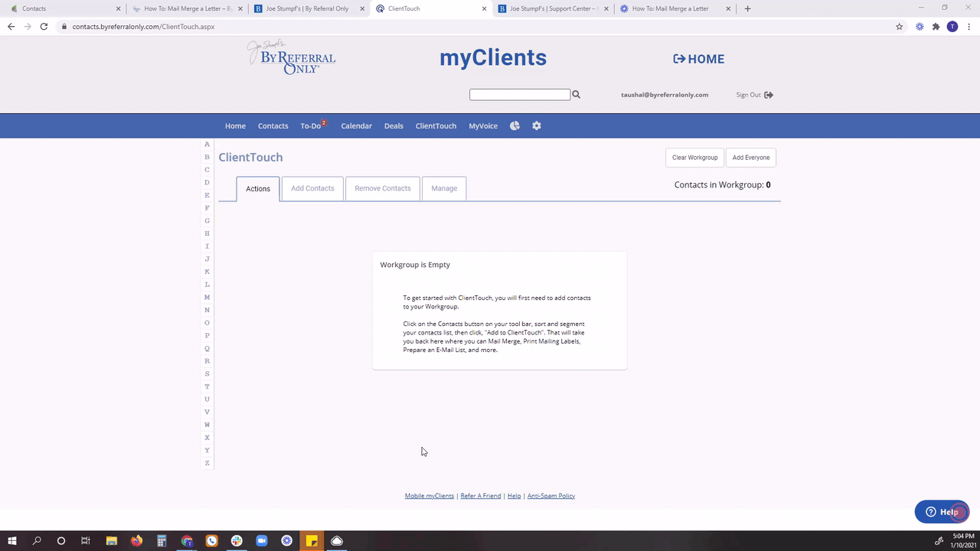Open Sticky Notes from taskbar

[x=312, y=541]
